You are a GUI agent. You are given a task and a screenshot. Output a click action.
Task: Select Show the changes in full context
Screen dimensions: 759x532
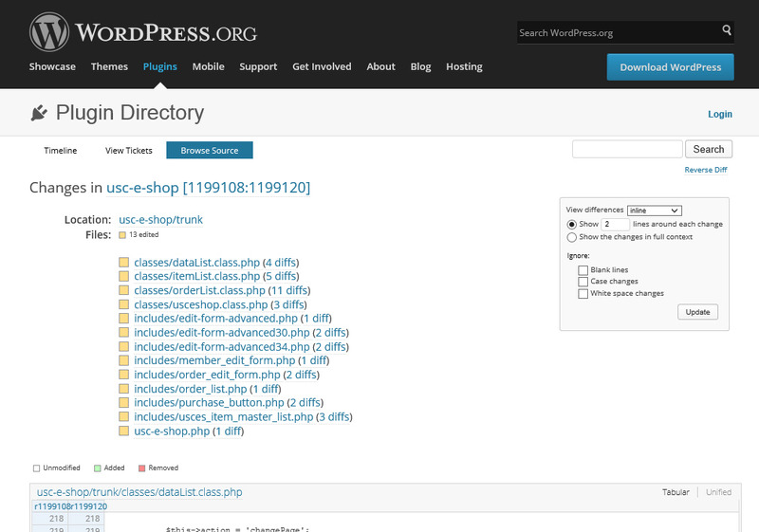coord(571,237)
